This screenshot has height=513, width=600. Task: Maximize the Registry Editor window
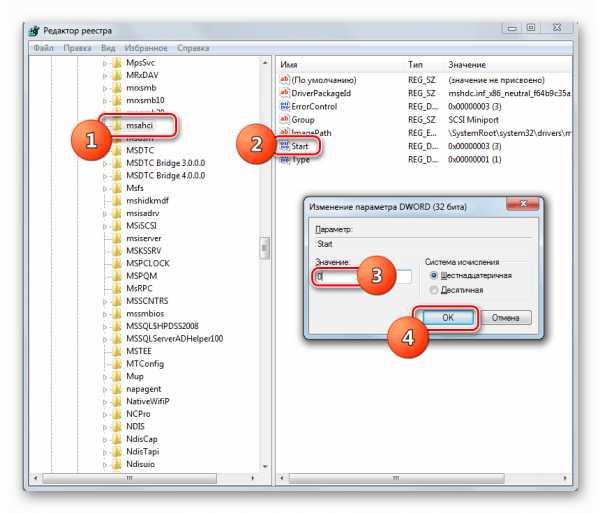(531, 28)
